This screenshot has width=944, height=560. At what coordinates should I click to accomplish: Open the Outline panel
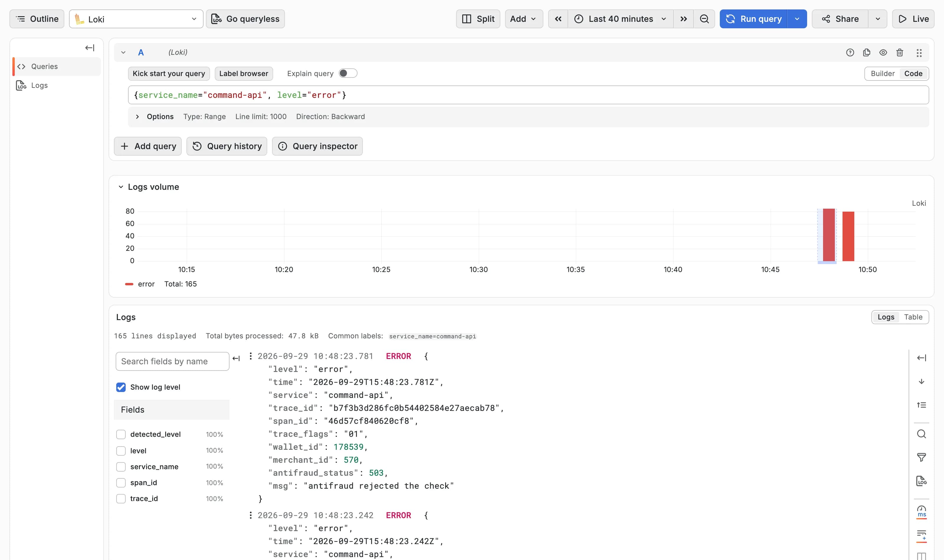click(37, 19)
